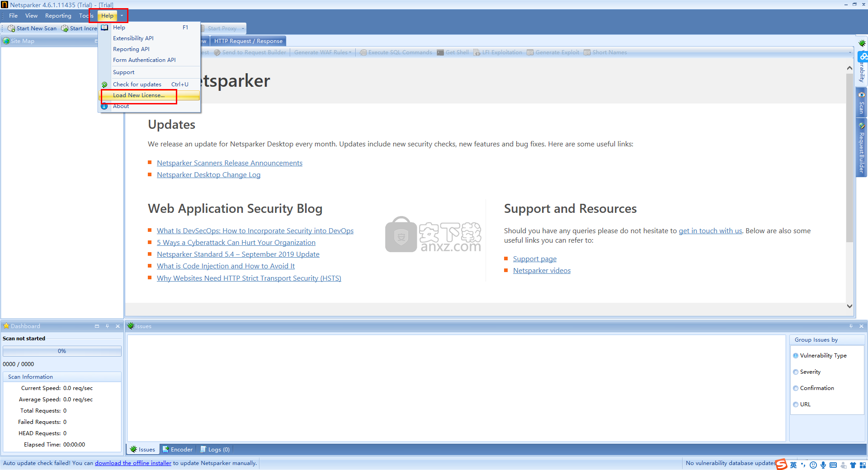Choose Reporting API menu item
Screen dimensions: 868x470
[x=150, y=49]
